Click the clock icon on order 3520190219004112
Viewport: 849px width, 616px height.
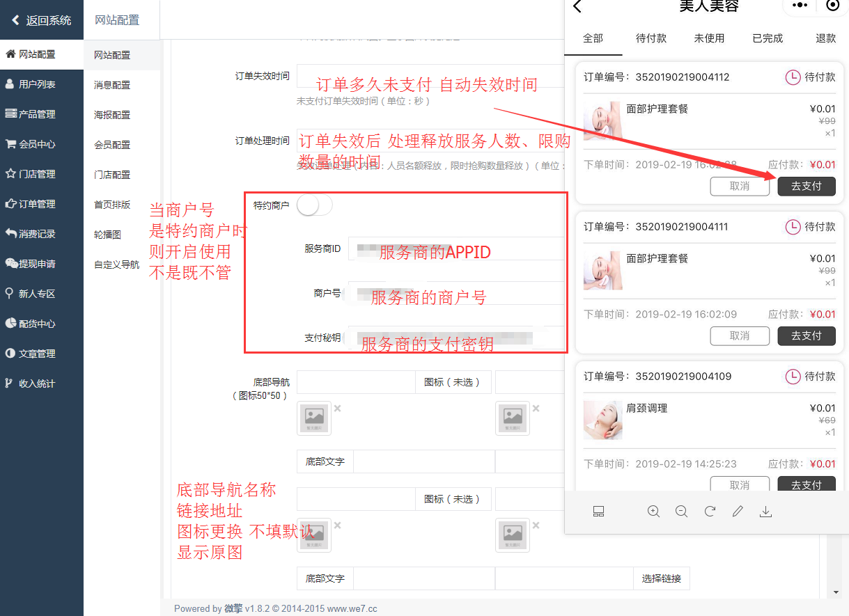point(793,77)
